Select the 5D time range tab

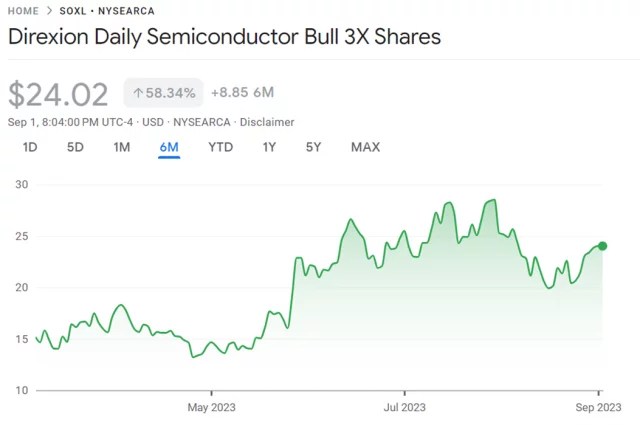pyautogui.click(x=75, y=147)
